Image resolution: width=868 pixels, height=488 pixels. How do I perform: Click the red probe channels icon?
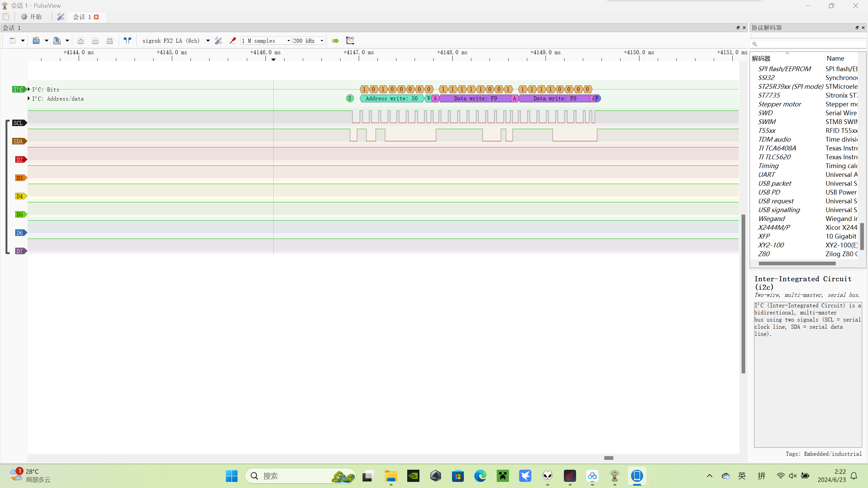point(233,41)
